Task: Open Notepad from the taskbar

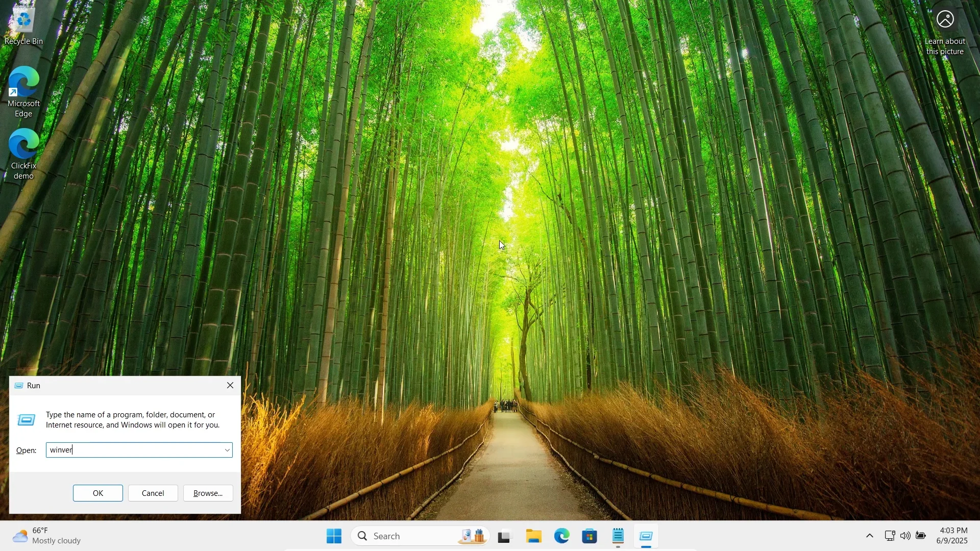Action: pyautogui.click(x=619, y=536)
